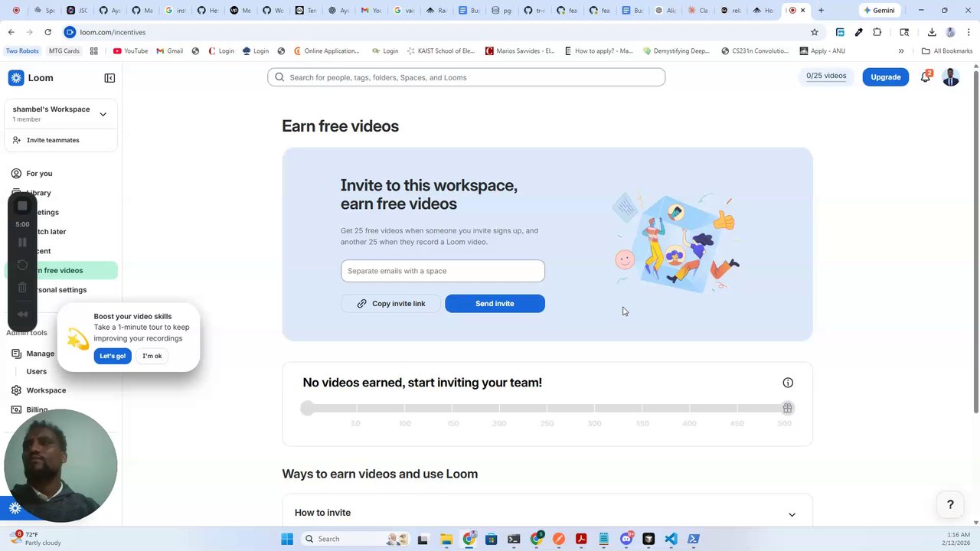Viewport: 980px width, 551px height.
Task: Click the webcam bubble preview
Action: 60,466
